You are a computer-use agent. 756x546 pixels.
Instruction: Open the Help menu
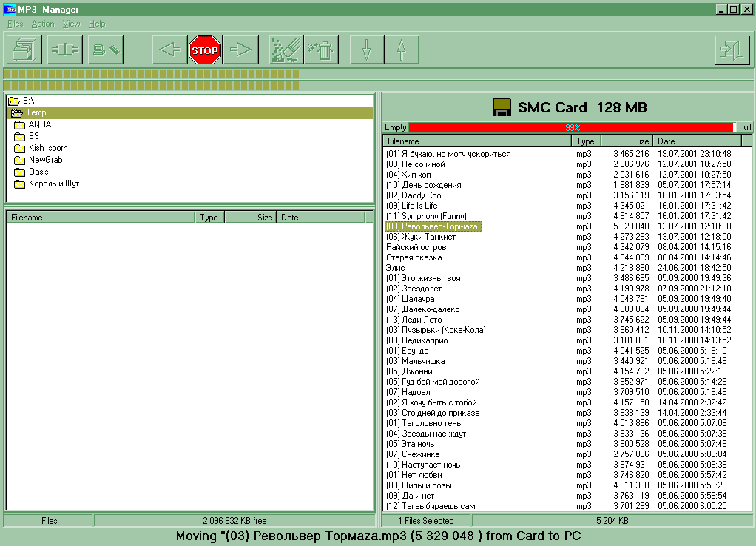pos(97,24)
